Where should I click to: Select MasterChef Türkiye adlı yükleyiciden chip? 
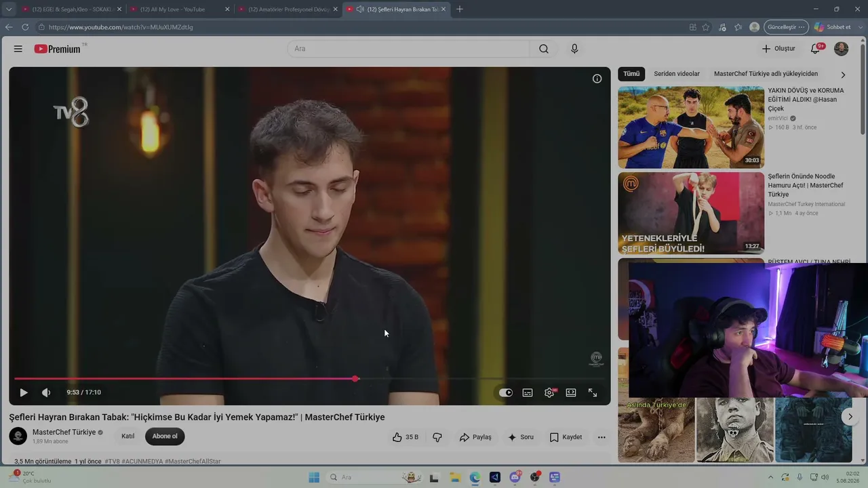tap(766, 74)
